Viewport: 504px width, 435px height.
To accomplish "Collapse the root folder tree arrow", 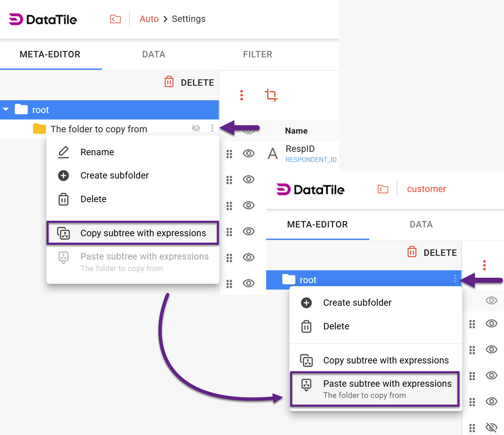I will click(x=6, y=110).
